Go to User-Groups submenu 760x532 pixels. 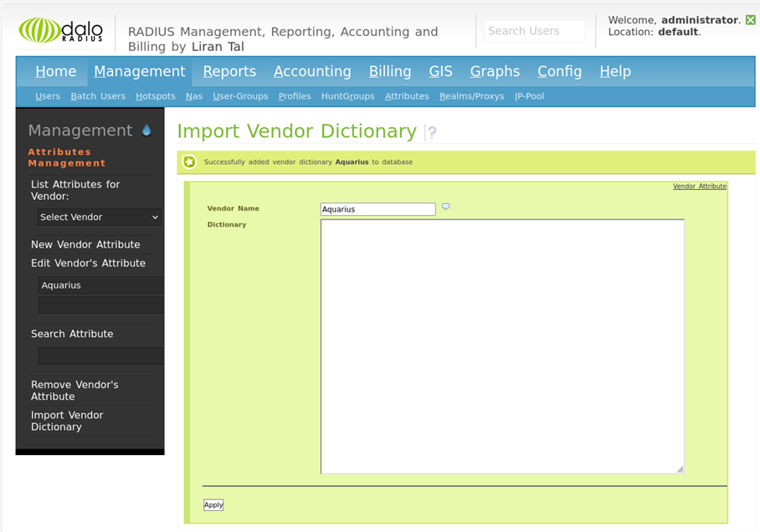[x=240, y=96]
